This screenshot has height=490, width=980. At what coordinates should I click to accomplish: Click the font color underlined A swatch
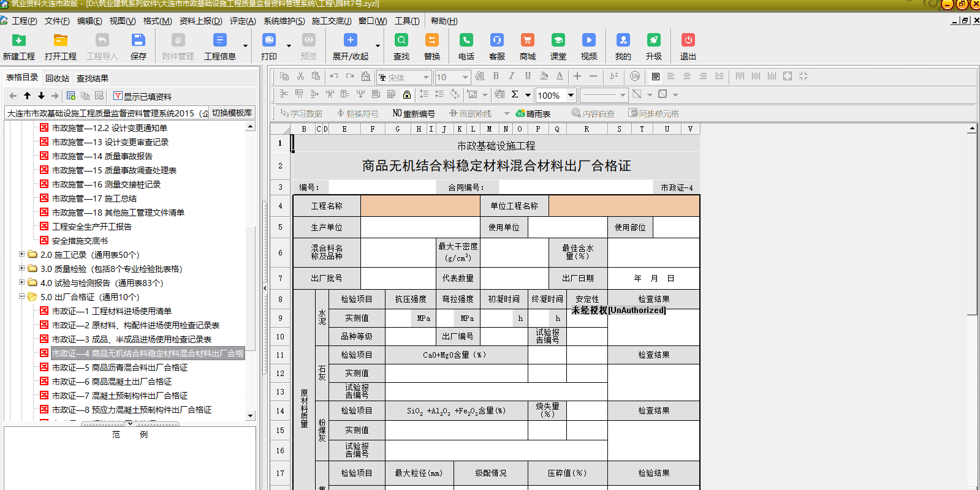pyautogui.click(x=560, y=77)
